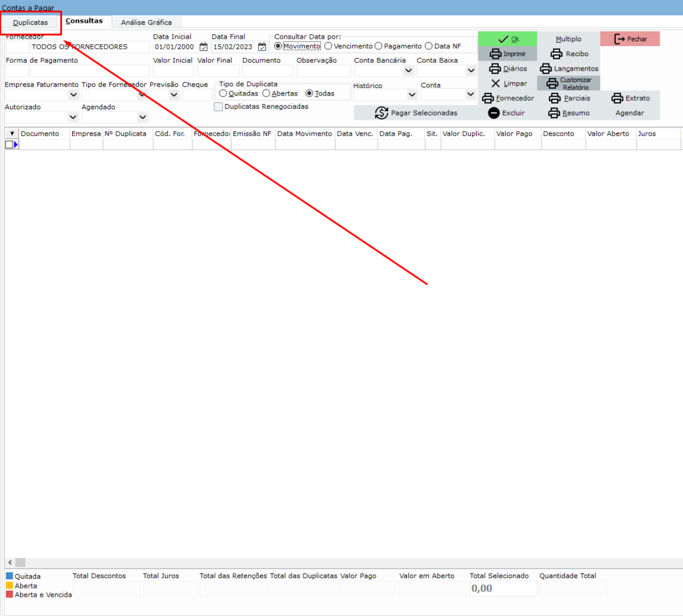
Task: Print the Extrato report
Action: coord(630,98)
